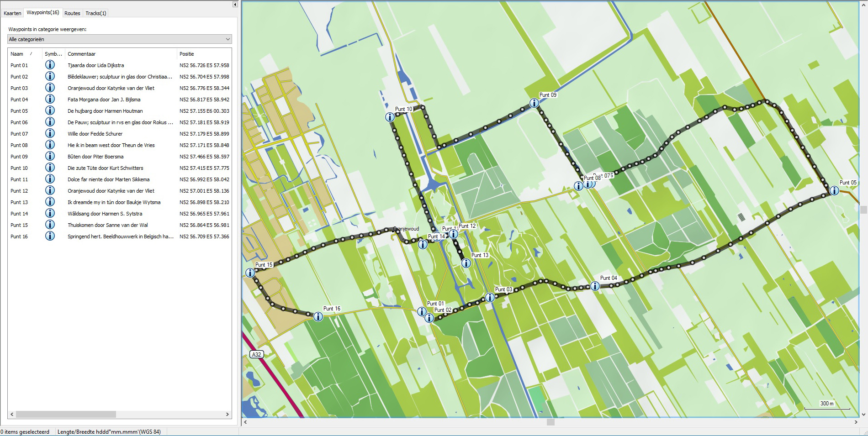Select the Punt 08 row in waypoint list

point(19,145)
